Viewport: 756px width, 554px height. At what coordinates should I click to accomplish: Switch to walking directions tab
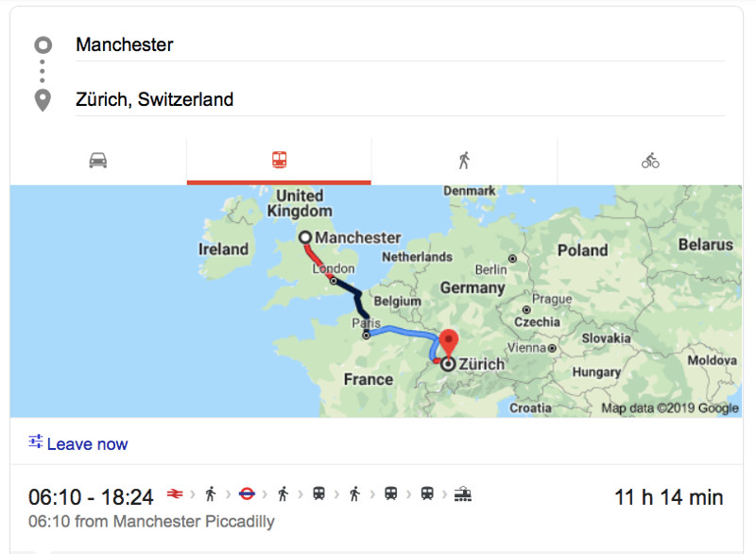click(x=464, y=161)
